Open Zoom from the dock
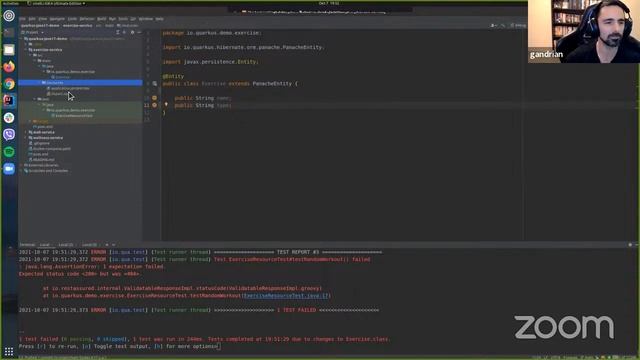Viewport: 640px width, 360px height. (9, 168)
